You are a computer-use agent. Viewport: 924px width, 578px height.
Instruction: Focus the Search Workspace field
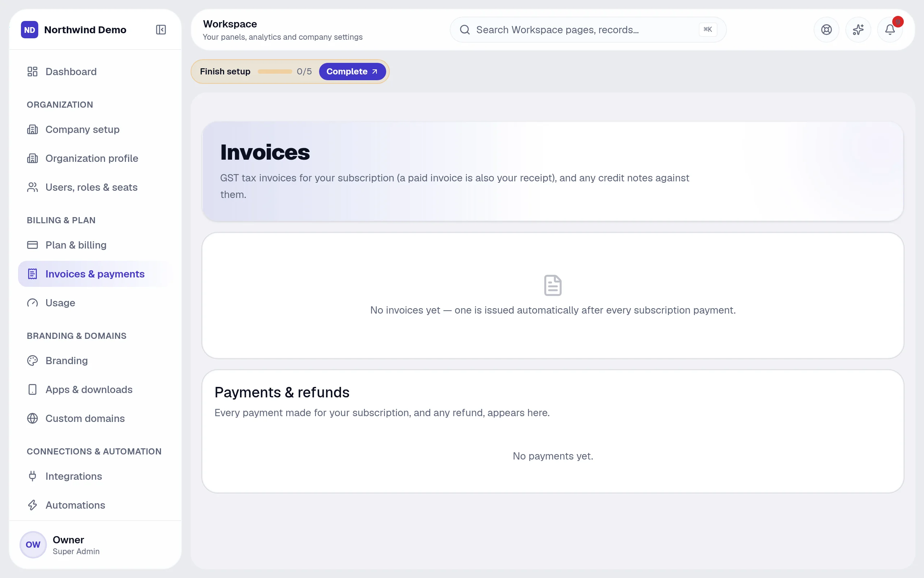(x=588, y=30)
